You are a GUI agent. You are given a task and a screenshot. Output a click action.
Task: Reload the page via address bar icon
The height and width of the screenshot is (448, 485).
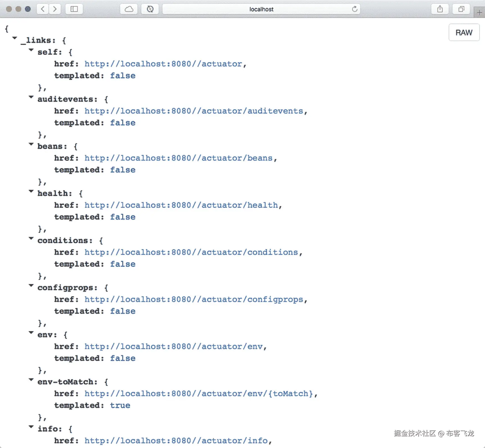click(x=355, y=9)
